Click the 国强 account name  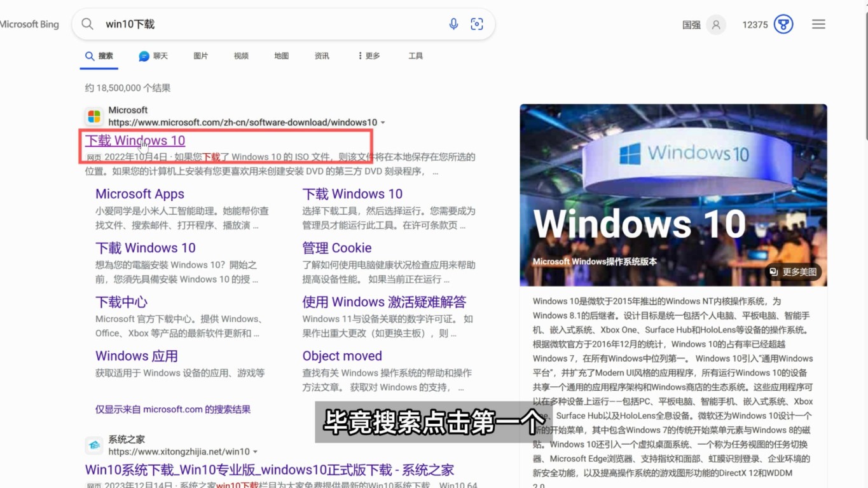[691, 25]
